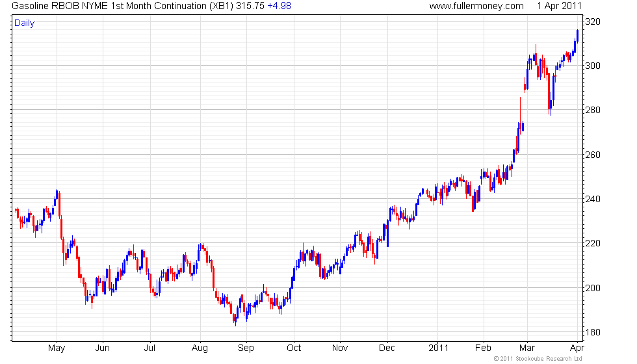The image size is (637, 364).
Task: Click the Jul label on time axis
Action: 150,348
